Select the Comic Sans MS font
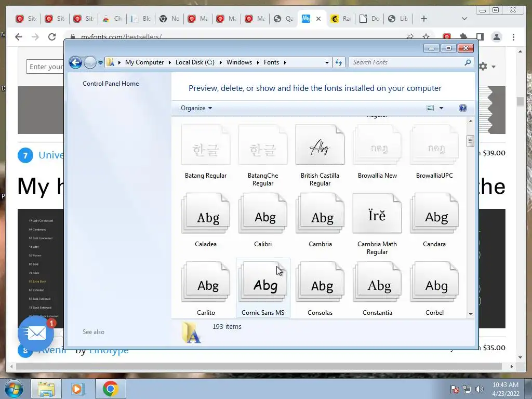 (263, 282)
